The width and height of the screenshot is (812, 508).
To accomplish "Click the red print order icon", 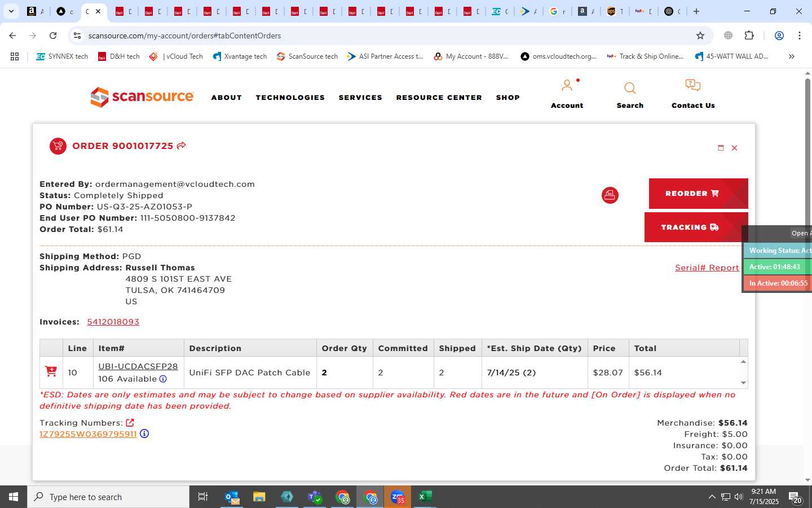I will (x=610, y=195).
